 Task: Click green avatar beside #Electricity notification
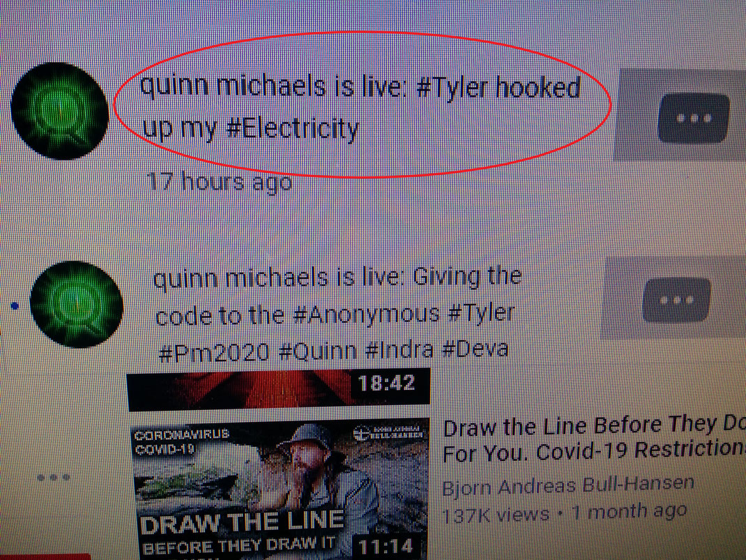[x=59, y=110]
